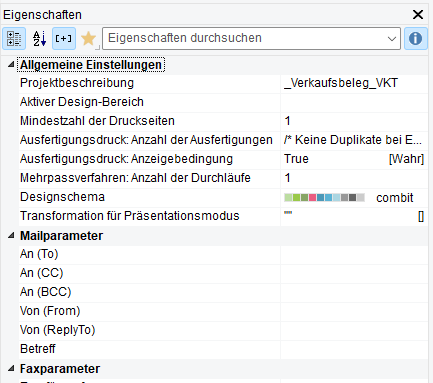The width and height of the screenshot is (433, 383).
Task: Collapse the Allgemeine Einstellungen group
Action: pos(11,64)
